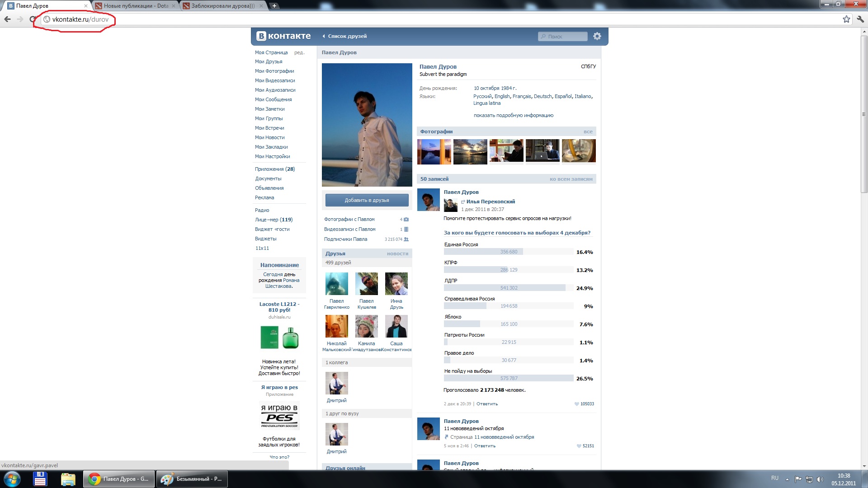Open Мои Аудиозаписи in left menu

(x=275, y=90)
